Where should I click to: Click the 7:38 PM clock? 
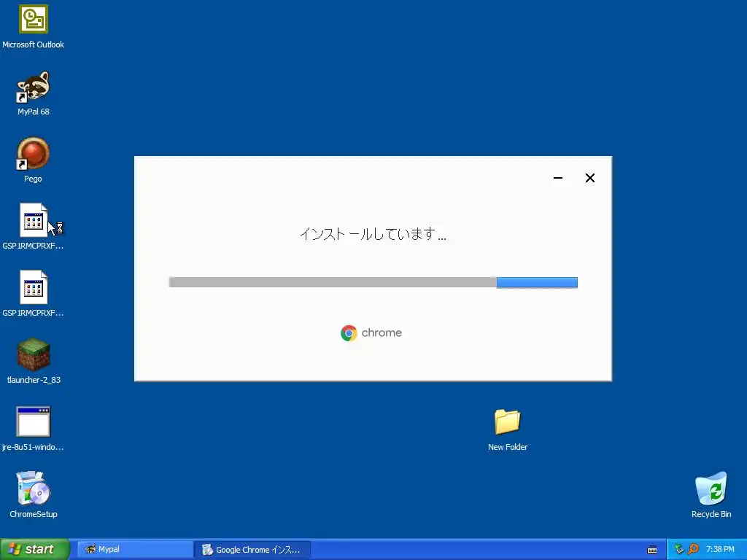720,549
